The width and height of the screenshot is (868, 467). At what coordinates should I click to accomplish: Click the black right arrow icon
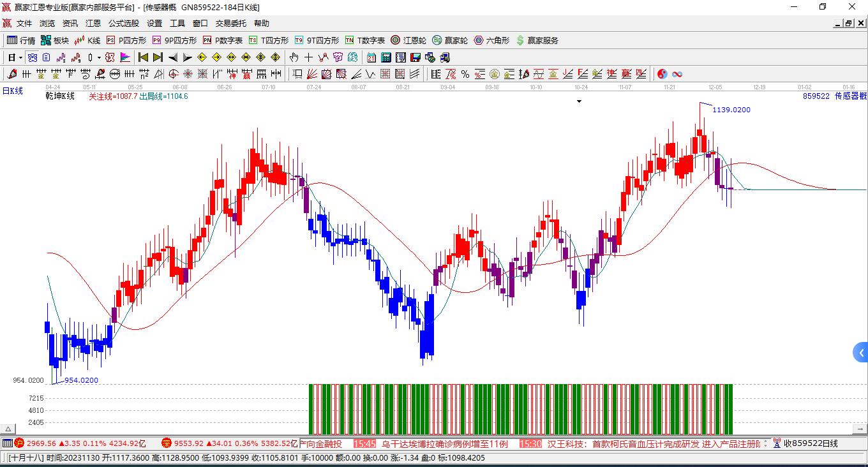pos(187,57)
